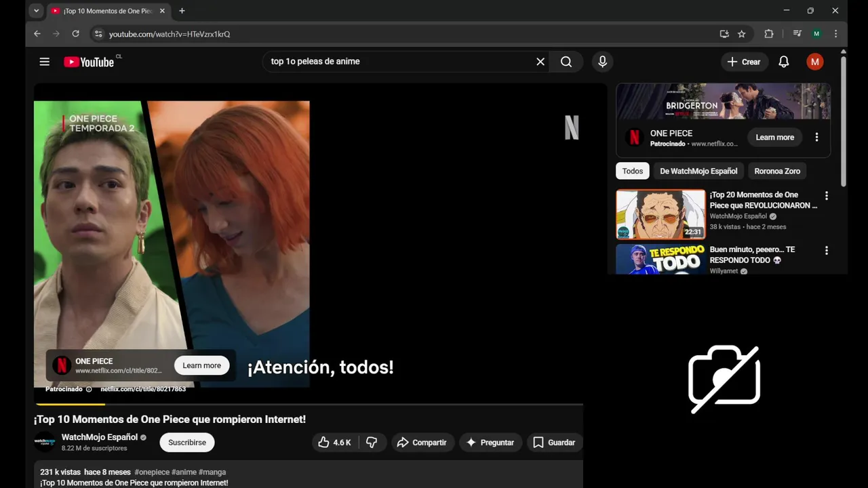Open the Preguntar AI button

pos(490,443)
